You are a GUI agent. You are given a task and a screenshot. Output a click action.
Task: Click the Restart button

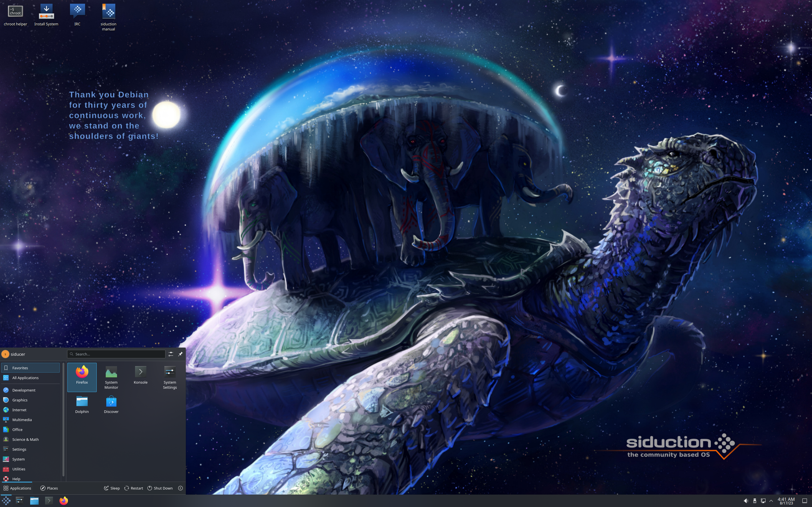134,488
